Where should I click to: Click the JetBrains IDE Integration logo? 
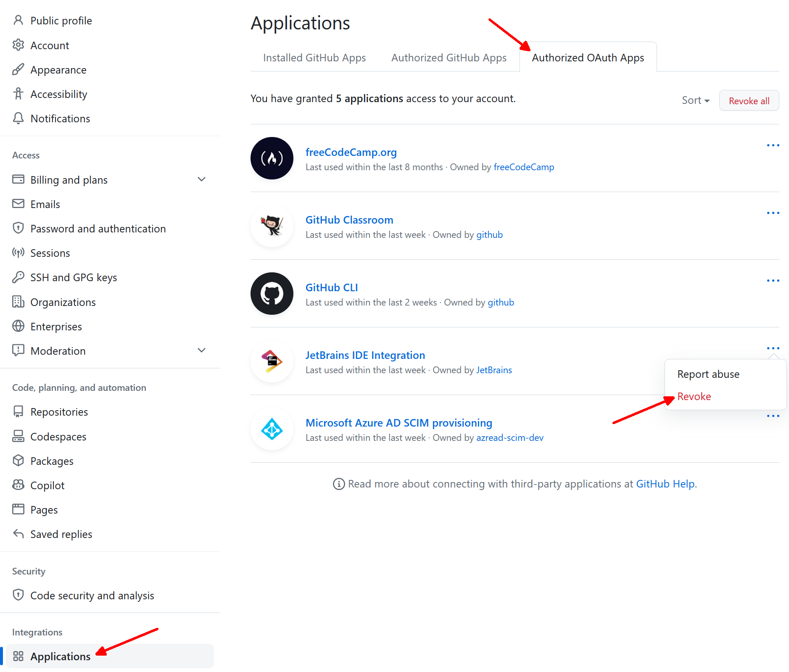272,361
